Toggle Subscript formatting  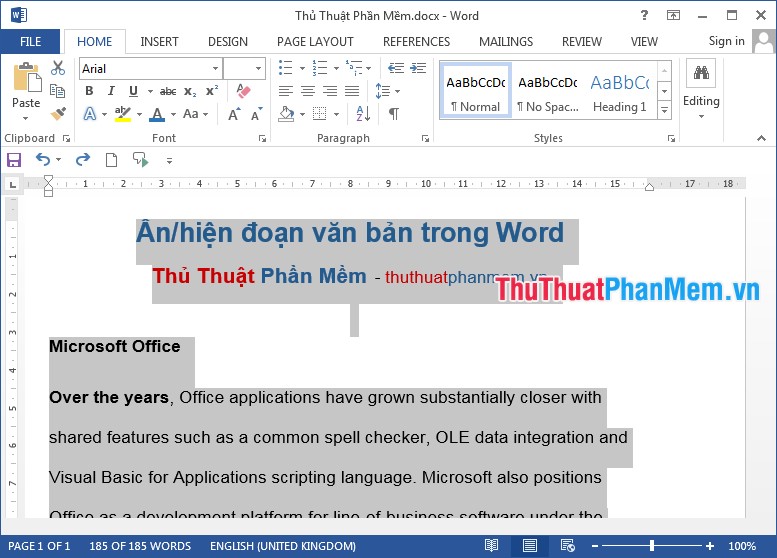pyautogui.click(x=190, y=92)
